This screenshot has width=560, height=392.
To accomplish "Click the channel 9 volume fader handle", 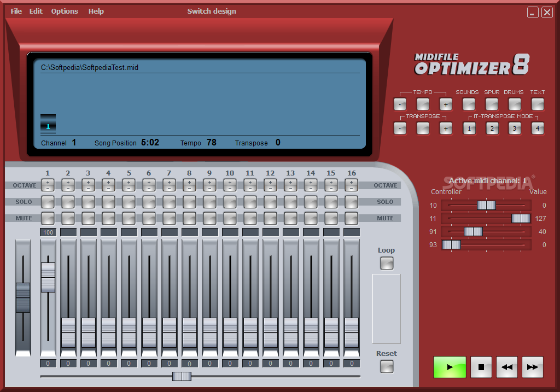I will pos(210,333).
